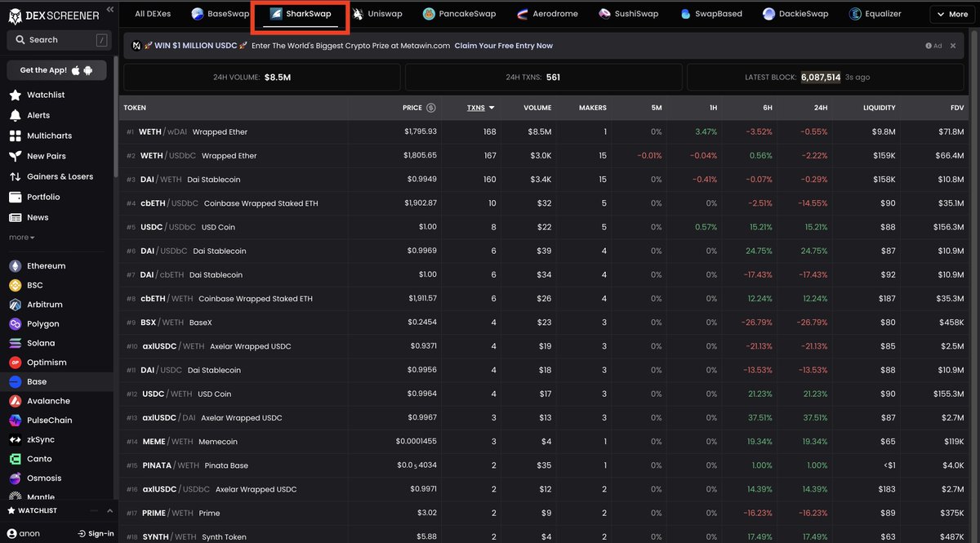Switch to Equalizer tab
980x543 pixels.
coord(875,14)
